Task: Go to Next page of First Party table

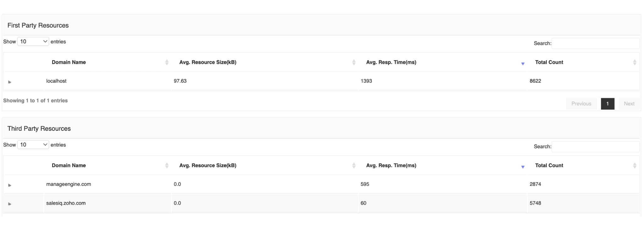Action: point(629,104)
